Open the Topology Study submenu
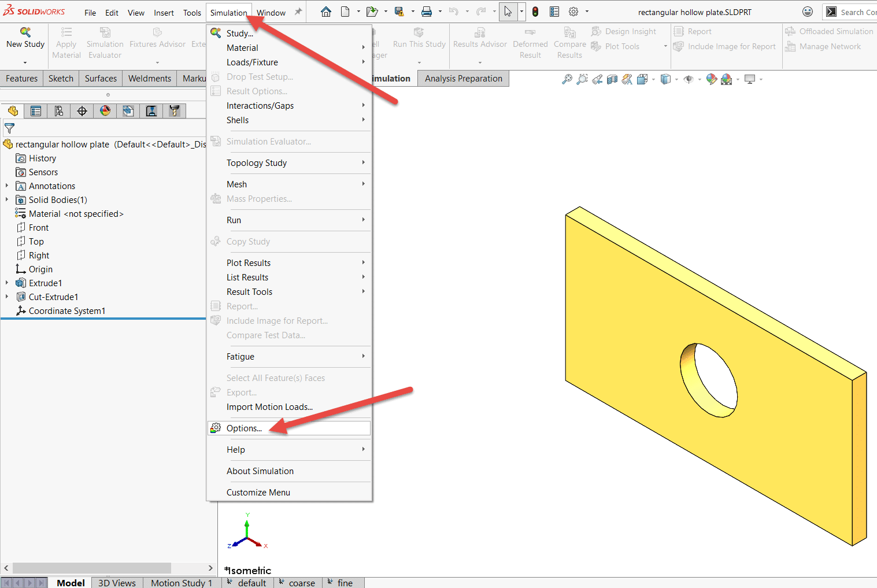Image resolution: width=877 pixels, height=588 pixels. 257,162
